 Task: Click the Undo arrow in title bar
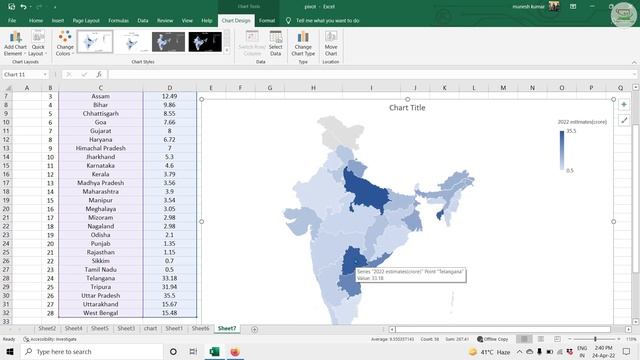(x=23, y=7)
